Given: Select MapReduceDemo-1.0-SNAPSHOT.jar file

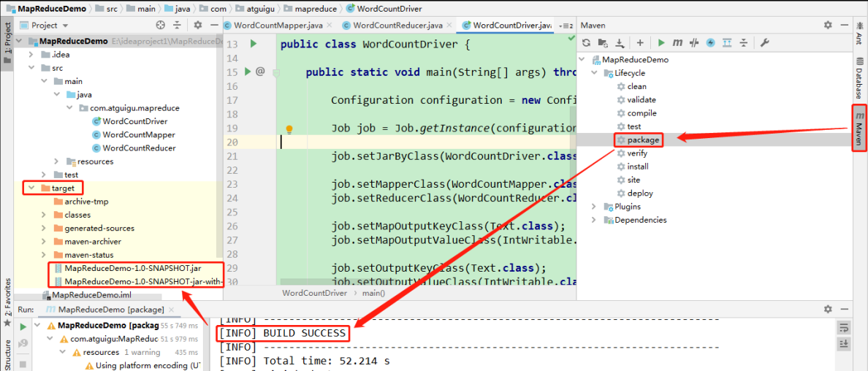Looking at the screenshot, I should tap(132, 268).
